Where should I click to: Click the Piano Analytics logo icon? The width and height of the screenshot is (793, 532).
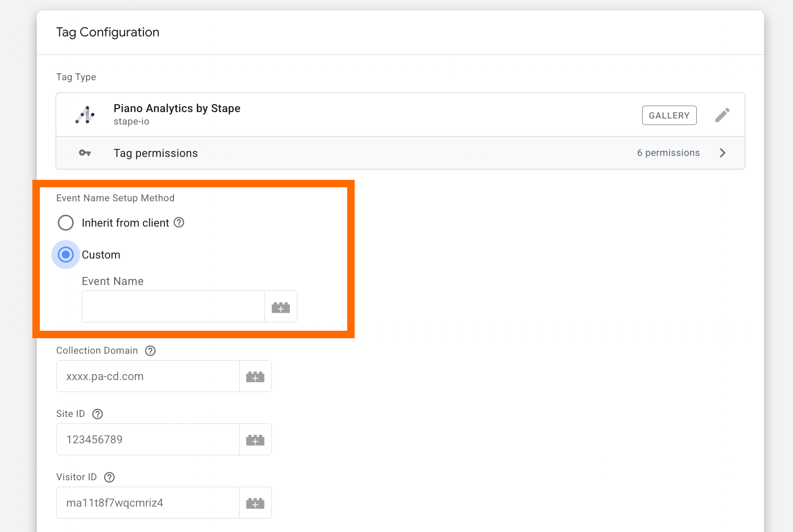pos(85,115)
